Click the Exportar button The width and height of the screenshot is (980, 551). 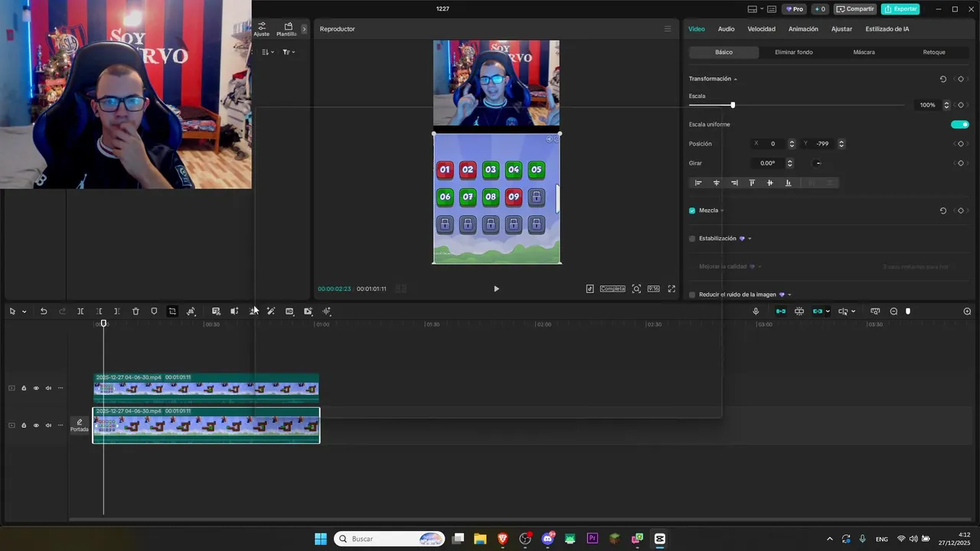click(x=900, y=9)
